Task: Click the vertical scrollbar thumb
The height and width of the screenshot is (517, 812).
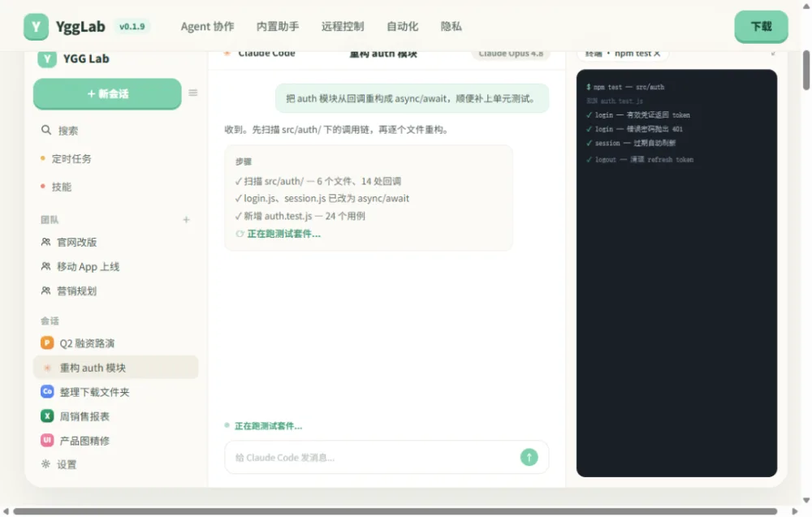Action: [806, 70]
